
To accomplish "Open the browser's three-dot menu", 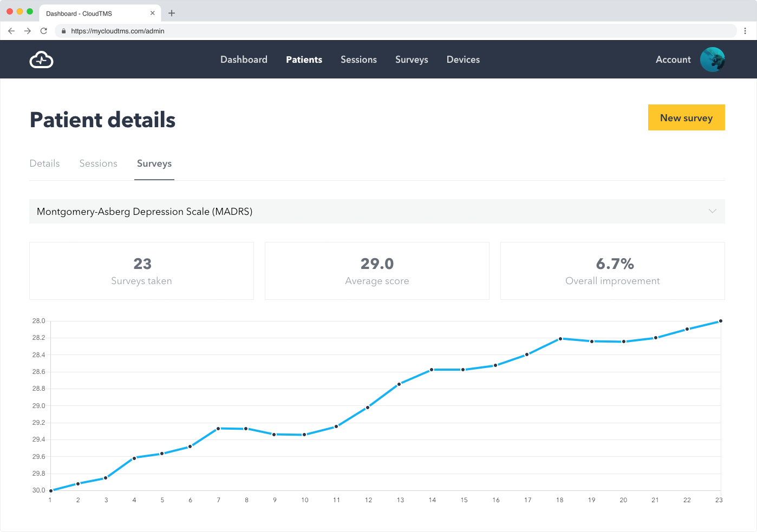I will [x=746, y=31].
